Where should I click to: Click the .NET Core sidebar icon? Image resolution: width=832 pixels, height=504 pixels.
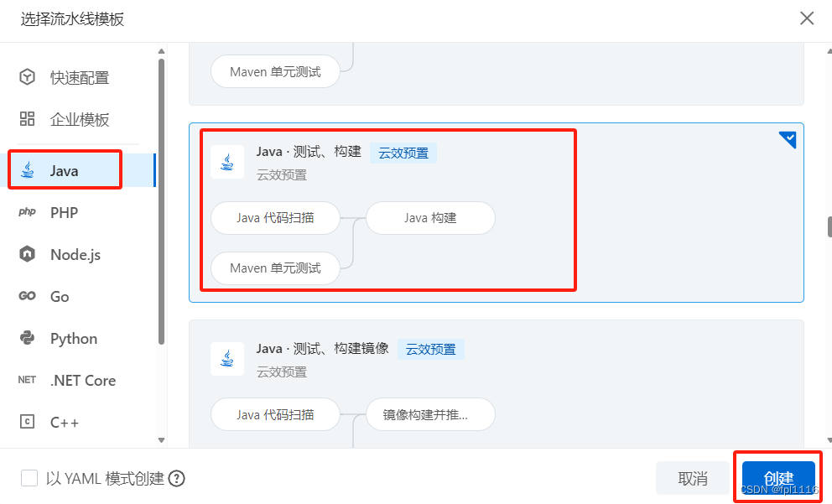(26, 380)
